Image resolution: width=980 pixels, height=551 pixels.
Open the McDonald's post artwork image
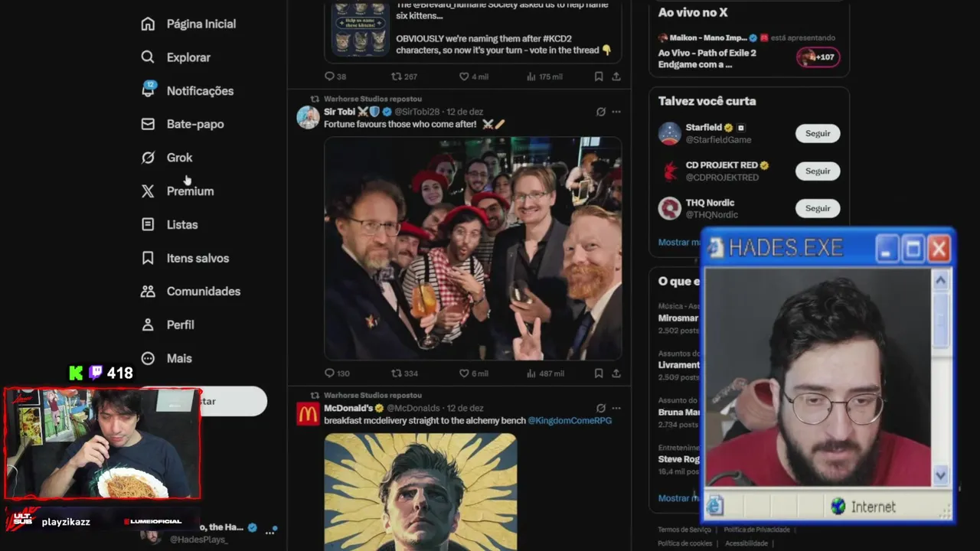click(x=420, y=492)
